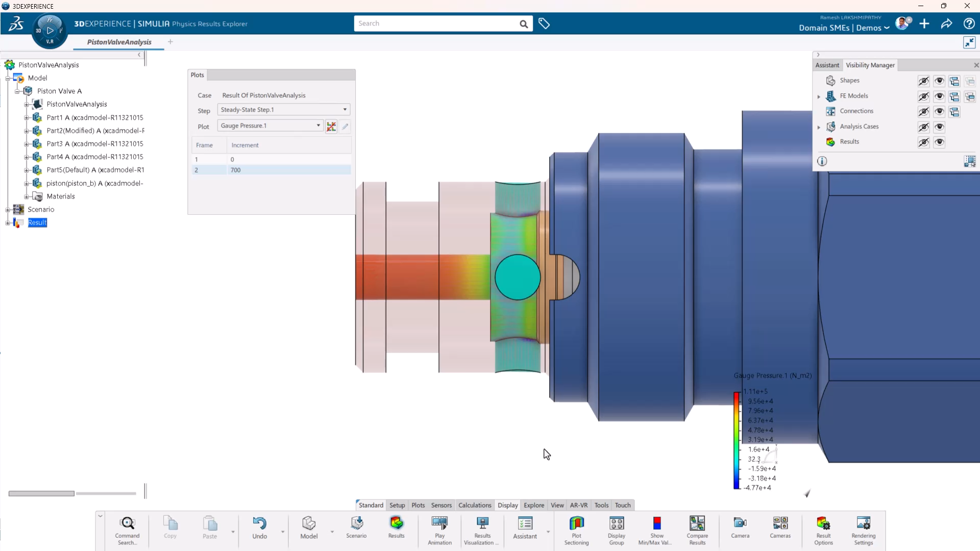
Task: Open the Cameras manager
Action: tap(780, 528)
